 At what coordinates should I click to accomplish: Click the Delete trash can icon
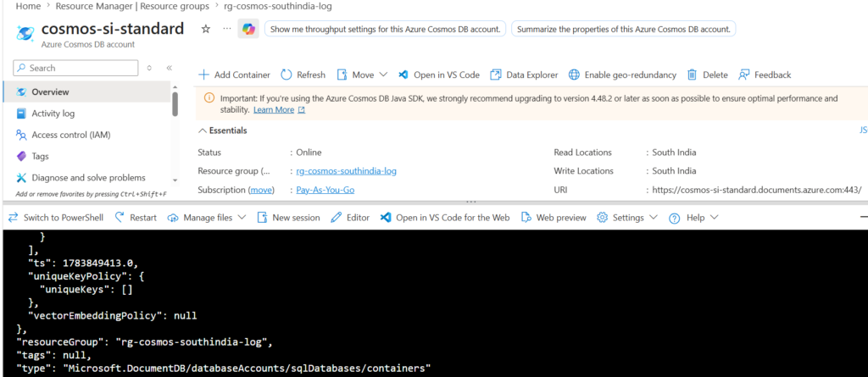click(x=692, y=75)
